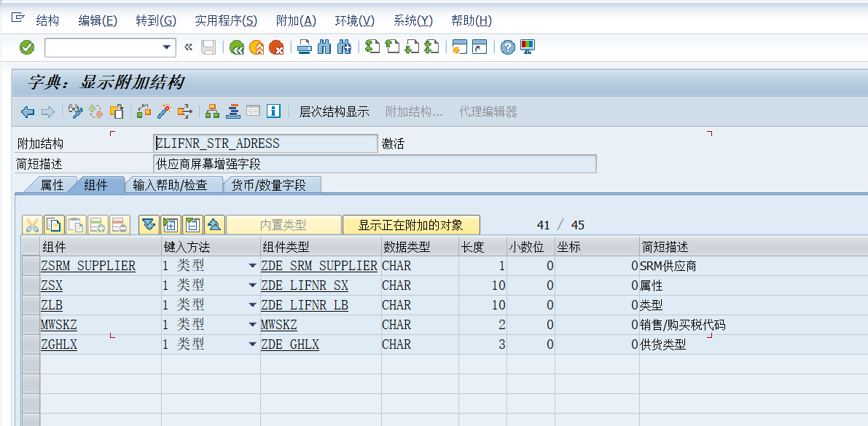Click the blue Documentation info icon
The height and width of the screenshot is (426, 868).
click(273, 111)
